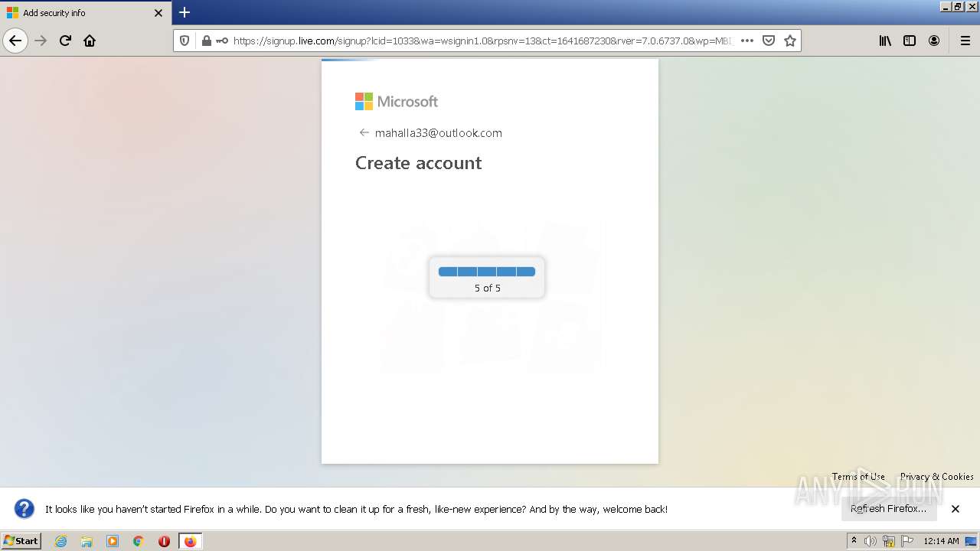Click the Microsoft logo

[397, 101]
